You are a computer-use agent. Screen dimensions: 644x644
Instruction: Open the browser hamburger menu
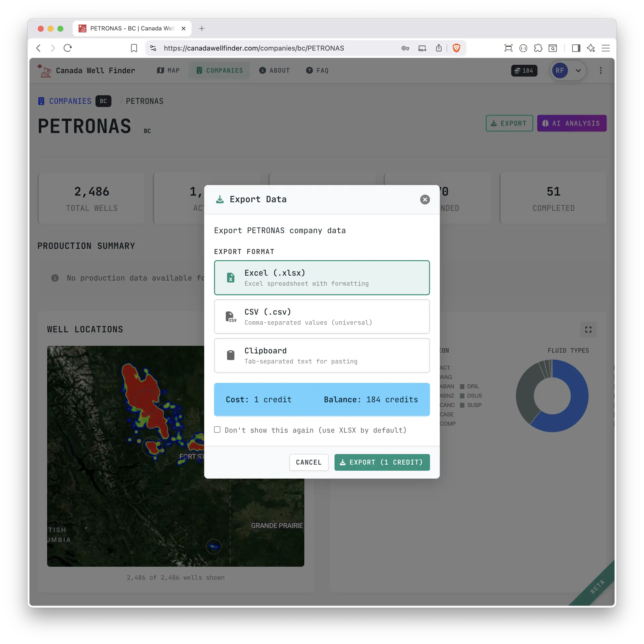coord(606,48)
